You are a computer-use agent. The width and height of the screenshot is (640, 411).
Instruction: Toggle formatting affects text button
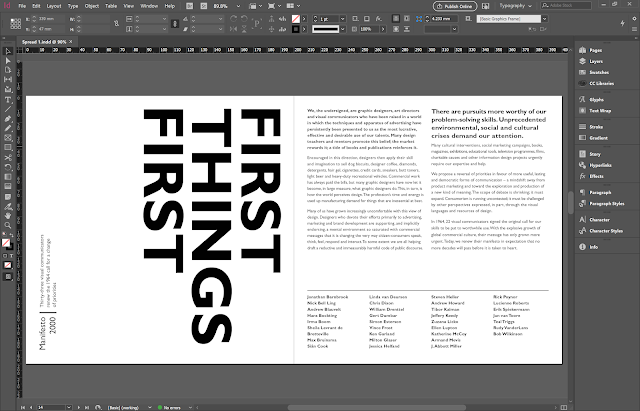(11, 256)
